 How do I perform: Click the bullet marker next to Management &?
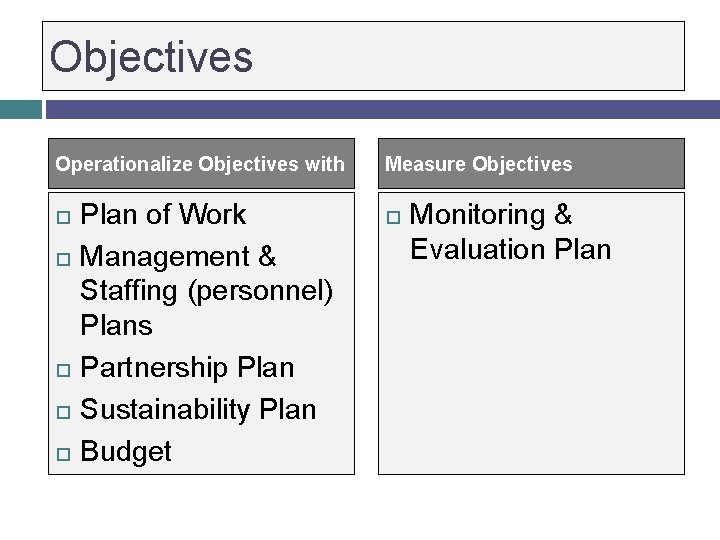(62, 258)
